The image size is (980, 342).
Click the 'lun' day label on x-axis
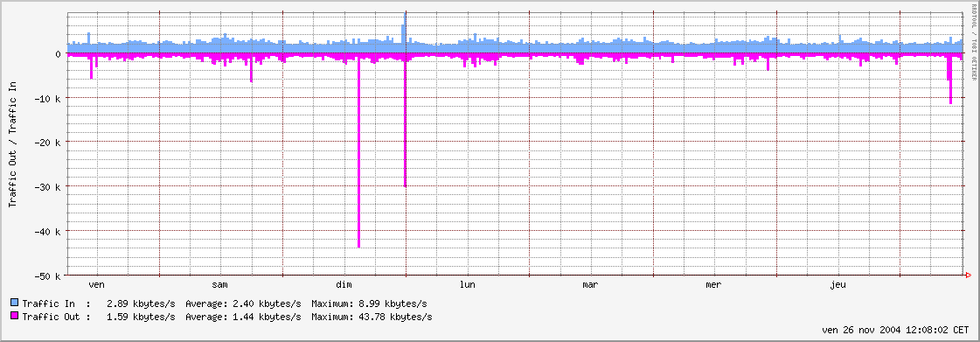tap(467, 285)
